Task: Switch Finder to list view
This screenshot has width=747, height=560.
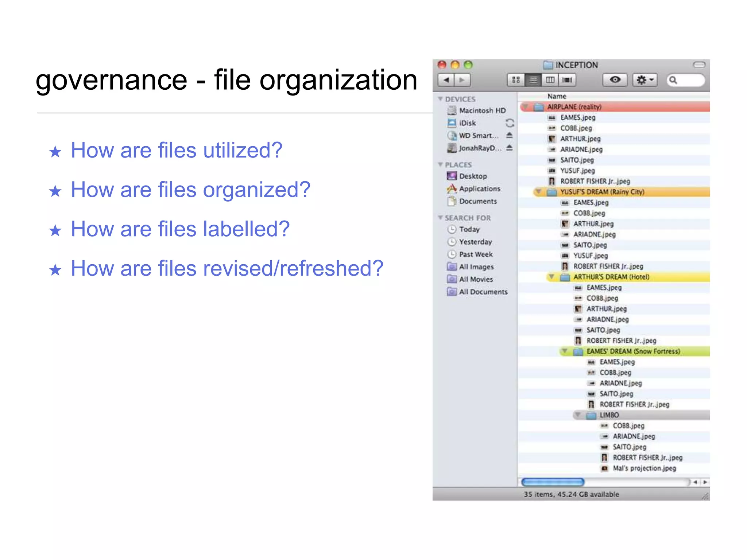Action: (x=533, y=80)
